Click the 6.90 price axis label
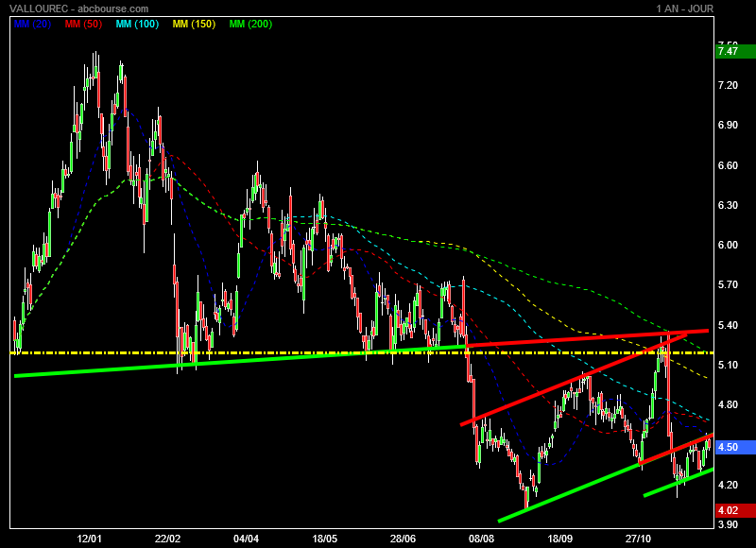756x548 pixels. [x=728, y=126]
